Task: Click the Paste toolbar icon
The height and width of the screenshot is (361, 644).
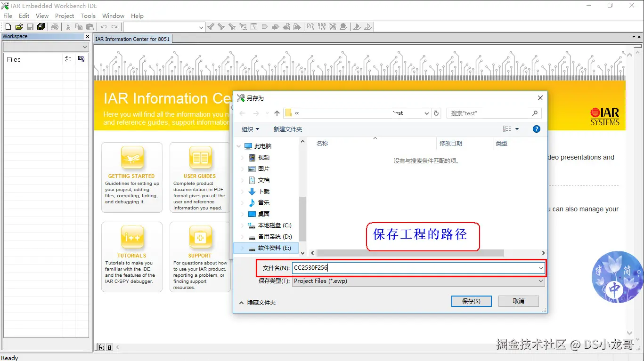Action: coord(90,27)
